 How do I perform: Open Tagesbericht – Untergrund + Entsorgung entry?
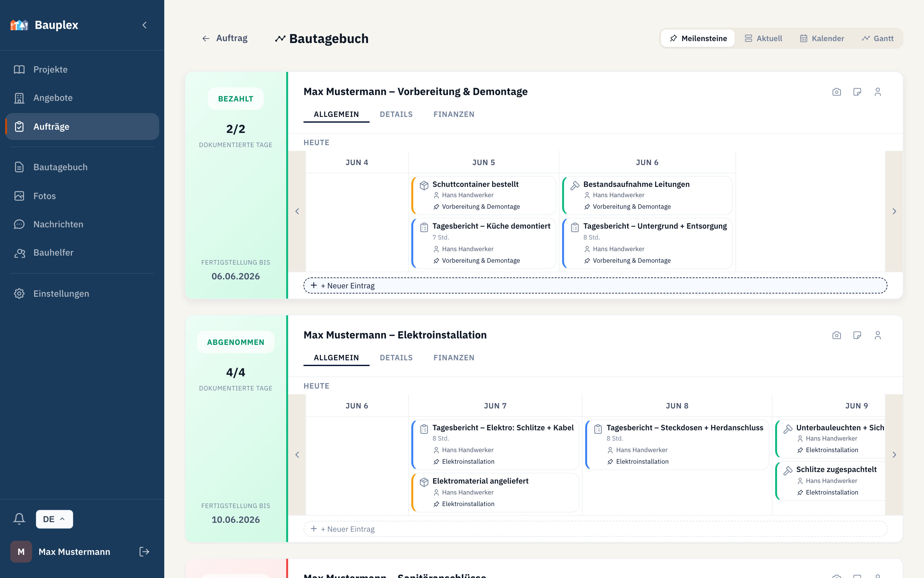tap(647, 243)
